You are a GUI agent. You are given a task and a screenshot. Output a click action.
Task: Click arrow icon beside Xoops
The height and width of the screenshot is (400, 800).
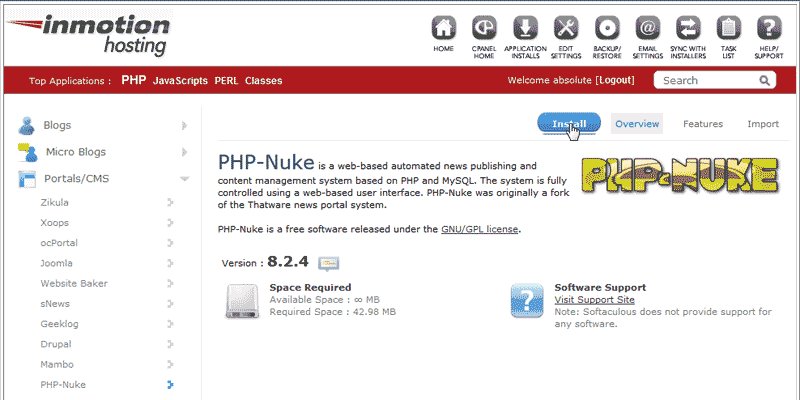tap(170, 223)
